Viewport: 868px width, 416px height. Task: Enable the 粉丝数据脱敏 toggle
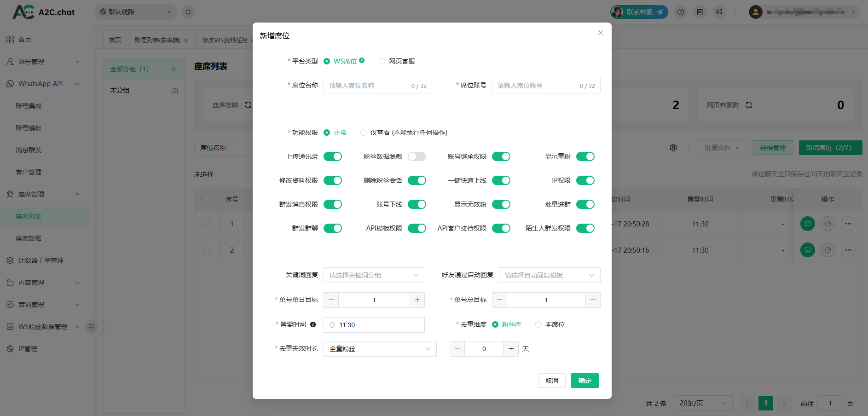(x=417, y=156)
